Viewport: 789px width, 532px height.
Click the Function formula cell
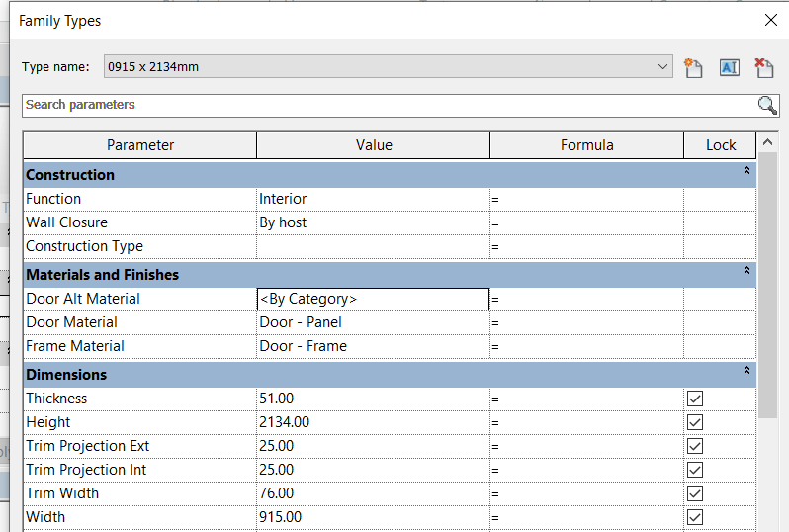click(x=586, y=200)
